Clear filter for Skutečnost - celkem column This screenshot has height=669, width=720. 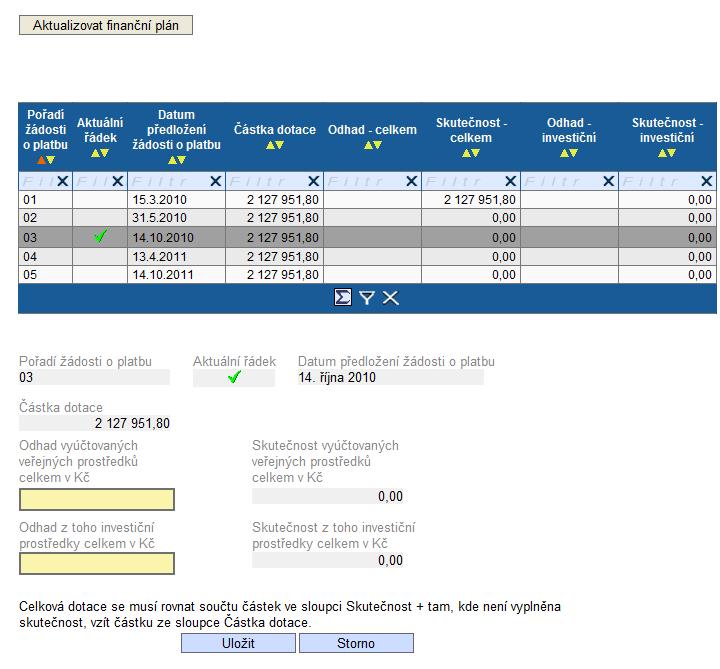pyautogui.click(x=510, y=181)
